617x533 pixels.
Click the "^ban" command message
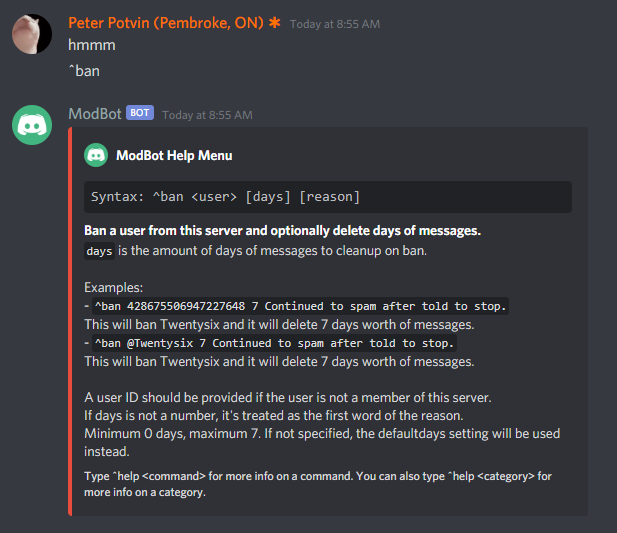point(85,72)
